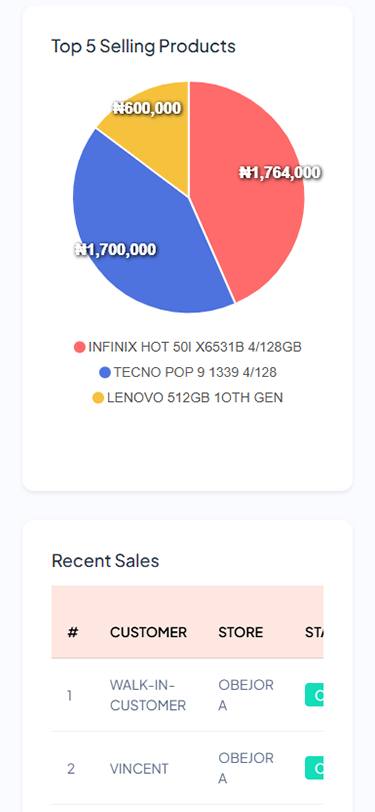Click the ₦600,000 data label
The image size is (375, 812).
[x=147, y=108]
